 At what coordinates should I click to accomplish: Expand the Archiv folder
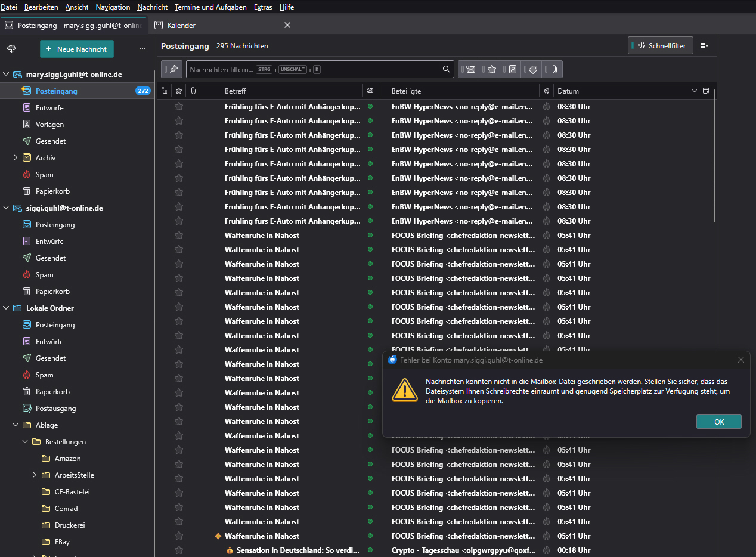[16, 158]
